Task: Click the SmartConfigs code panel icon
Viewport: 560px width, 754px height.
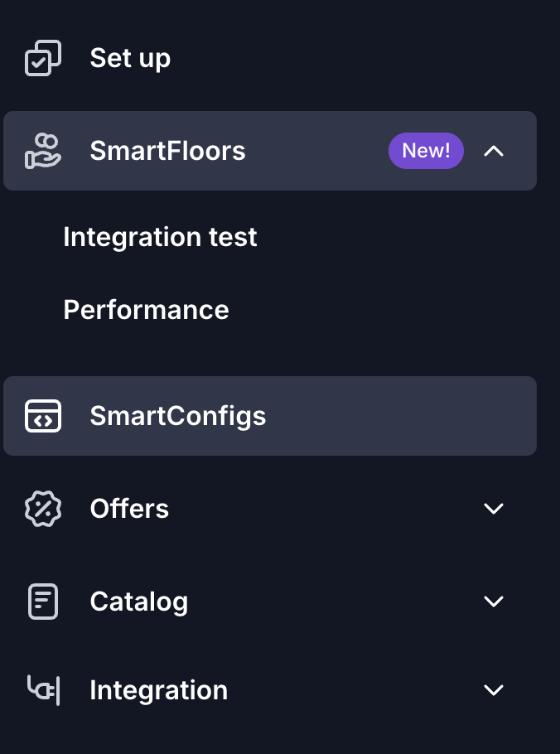Action: (x=43, y=416)
